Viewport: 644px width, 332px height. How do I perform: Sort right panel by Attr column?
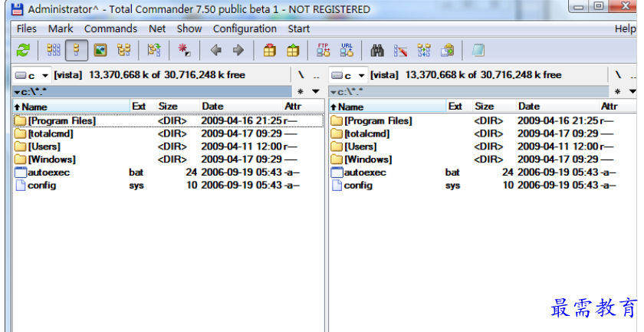(x=617, y=107)
